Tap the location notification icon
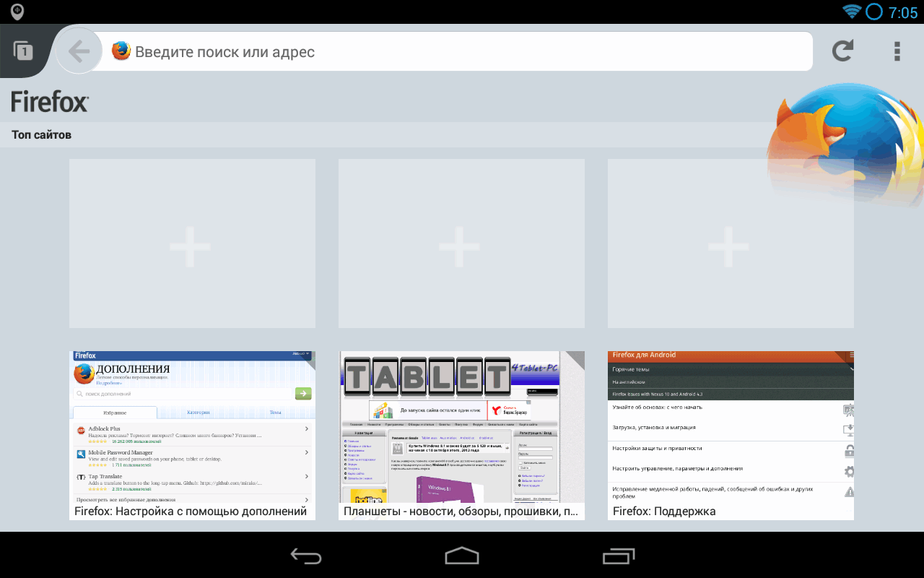The image size is (924, 578). click(17, 12)
